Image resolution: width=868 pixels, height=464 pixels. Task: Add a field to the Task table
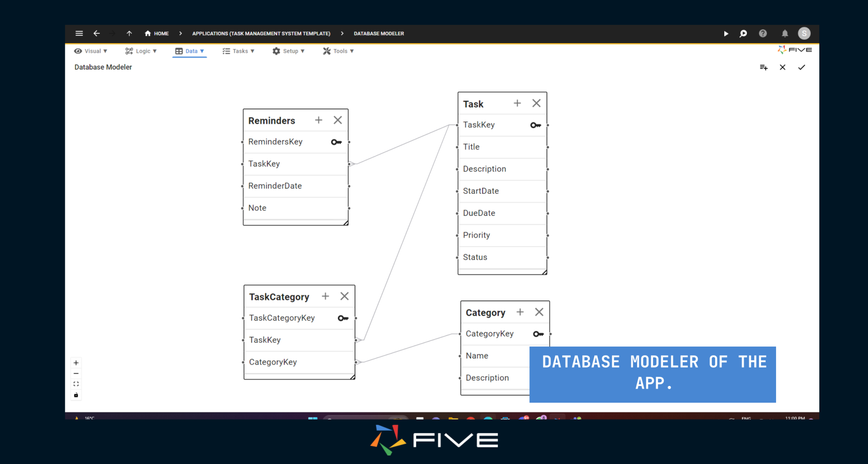tap(517, 103)
